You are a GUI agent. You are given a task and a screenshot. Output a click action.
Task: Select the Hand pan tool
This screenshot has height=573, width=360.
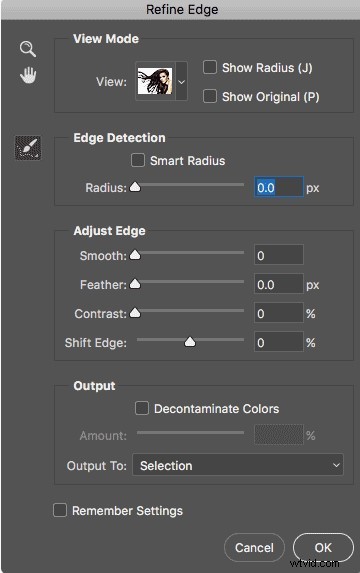(x=28, y=75)
